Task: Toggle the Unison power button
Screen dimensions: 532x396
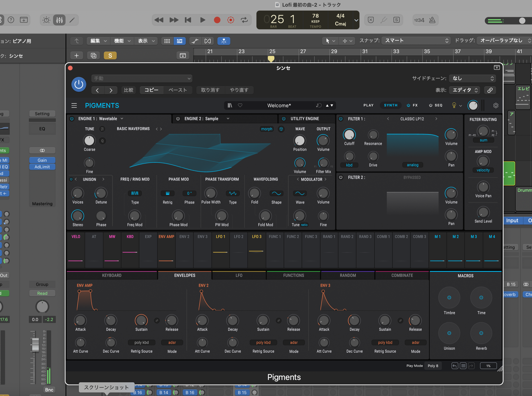Action: (x=71, y=179)
